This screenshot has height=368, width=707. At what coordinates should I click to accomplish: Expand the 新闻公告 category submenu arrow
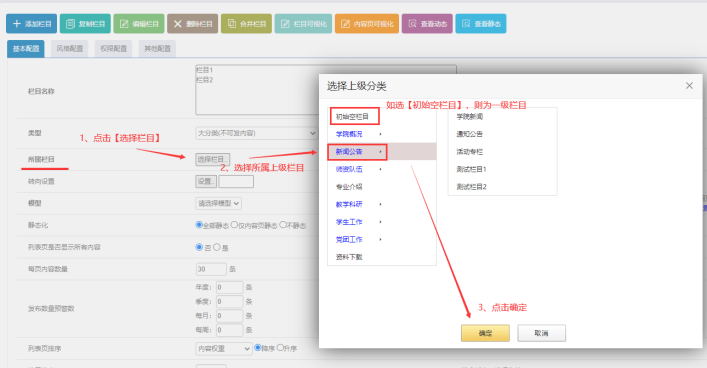point(381,152)
